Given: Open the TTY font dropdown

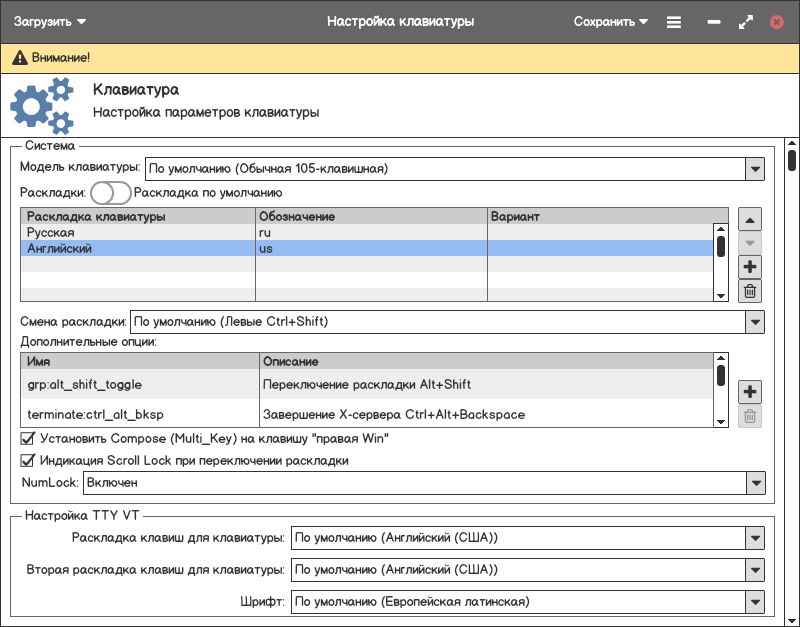Looking at the screenshot, I should 754,602.
